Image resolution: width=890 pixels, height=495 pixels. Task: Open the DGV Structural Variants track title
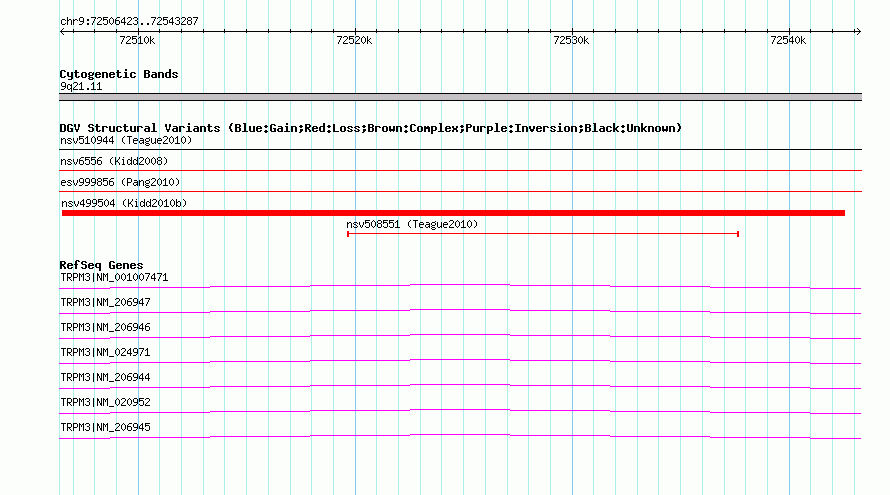click(371, 128)
